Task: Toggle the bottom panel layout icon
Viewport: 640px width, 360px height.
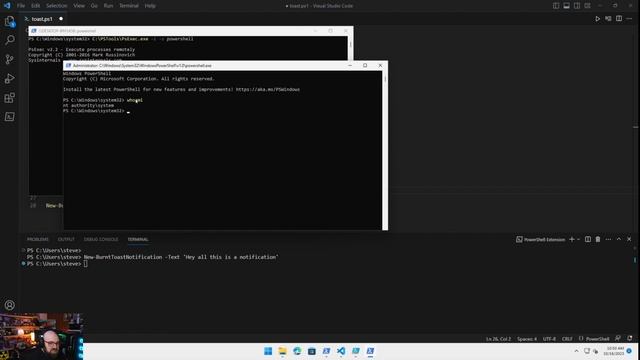Action: tap(567, 6)
